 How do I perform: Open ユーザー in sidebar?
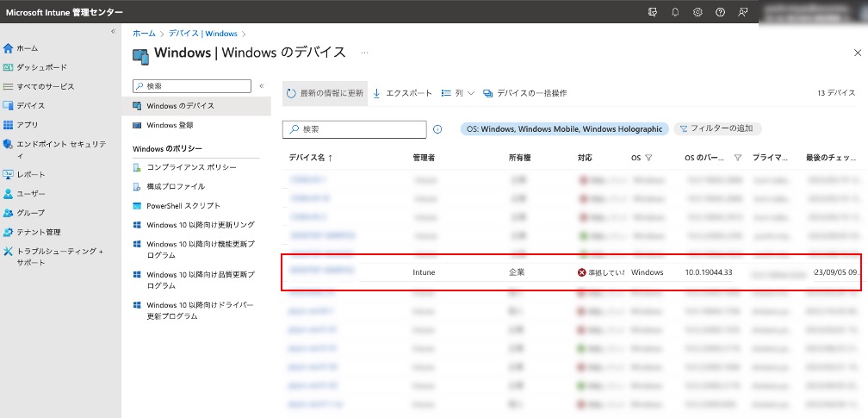24,193
